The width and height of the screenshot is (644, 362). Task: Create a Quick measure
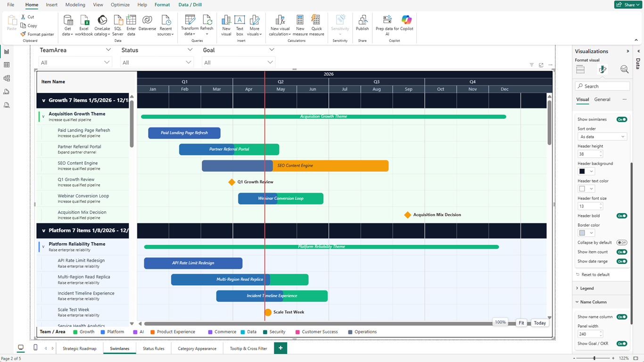point(317,25)
